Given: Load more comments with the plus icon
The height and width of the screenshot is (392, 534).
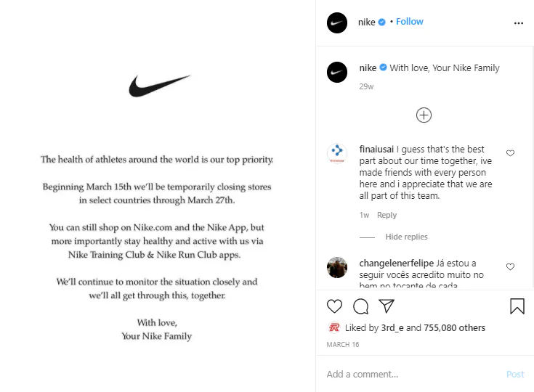Looking at the screenshot, I should pyautogui.click(x=424, y=115).
